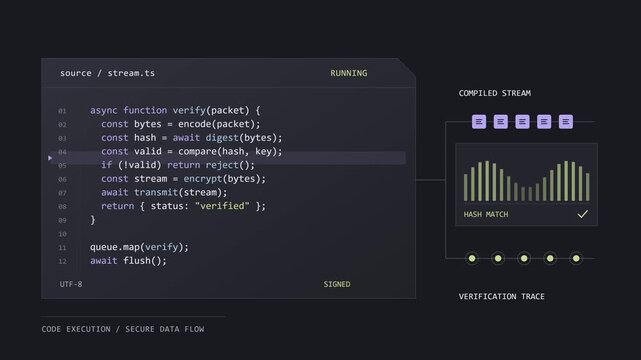641x360 pixels.
Task: Click 'CODE EXECUTION / SECURE DATA FLOW' caption
Action: [x=123, y=329]
